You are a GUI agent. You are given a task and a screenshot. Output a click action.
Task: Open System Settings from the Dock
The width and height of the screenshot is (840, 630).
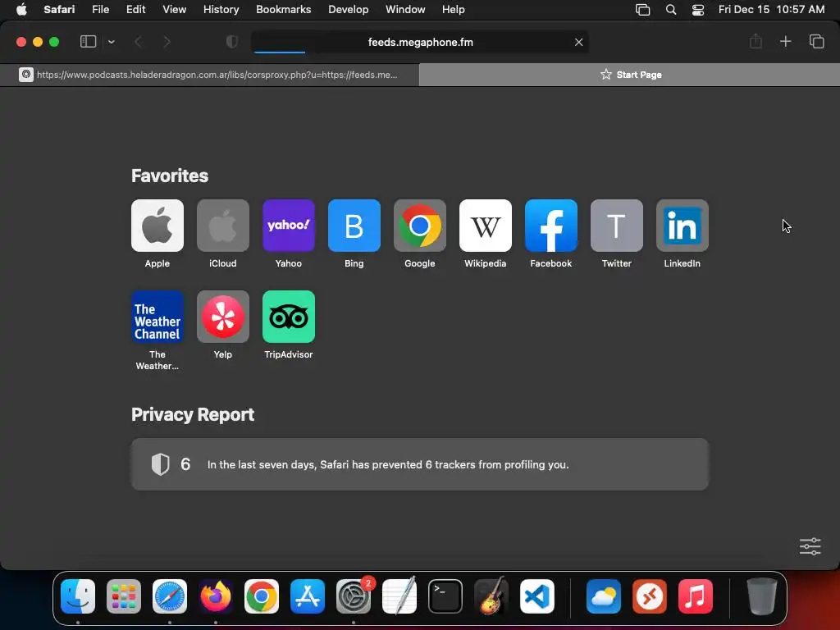(354, 596)
